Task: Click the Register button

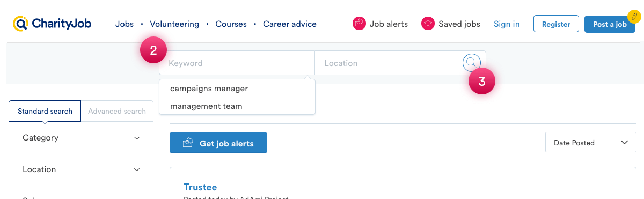Action: 556,24
